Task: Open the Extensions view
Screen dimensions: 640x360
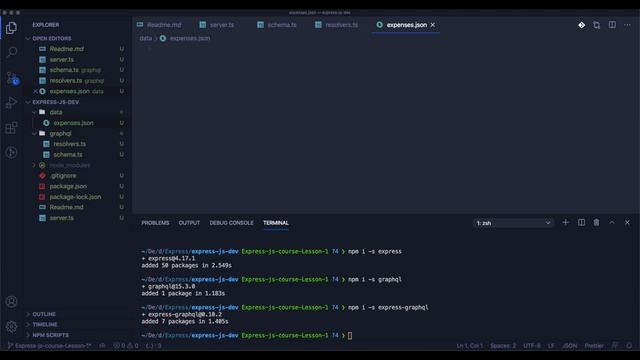Action: click(11, 127)
